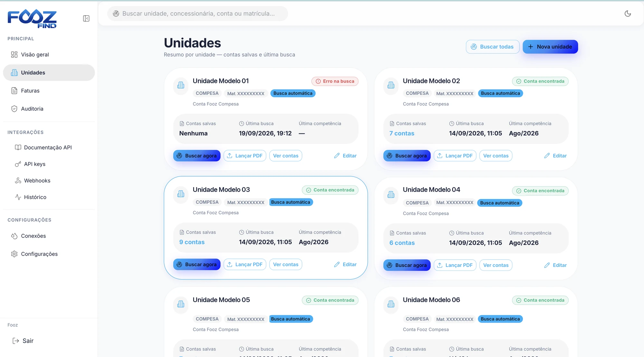
Task: Click the 9 contas link
Action: 192,242
